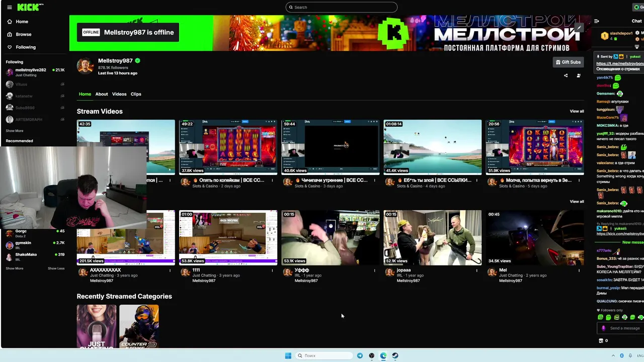Click the share icon under Gift Subs
Image resolution: width=644 pixels, height=362 pixels.
566,75
